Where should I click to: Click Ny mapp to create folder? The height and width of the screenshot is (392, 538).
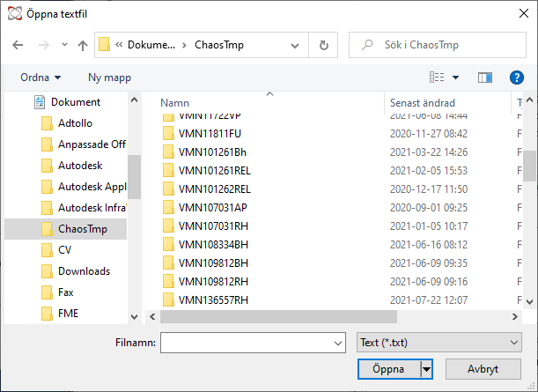point(109,78)
